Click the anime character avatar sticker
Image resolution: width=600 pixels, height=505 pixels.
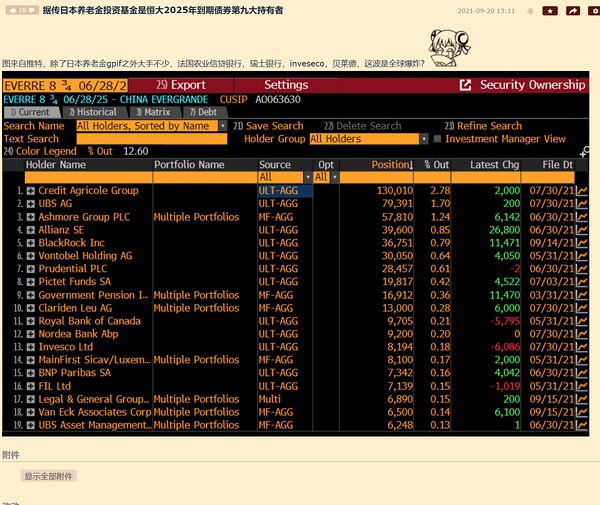[x=448, y=48]
